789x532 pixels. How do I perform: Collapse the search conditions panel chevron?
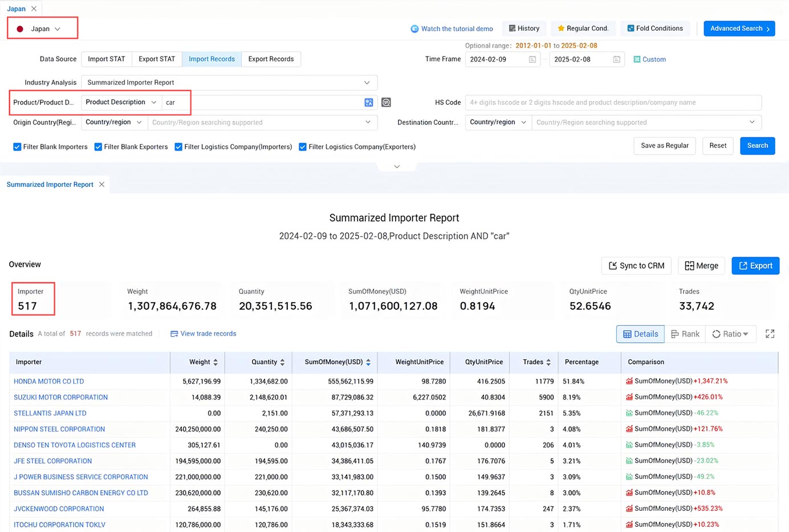(397, 166)
